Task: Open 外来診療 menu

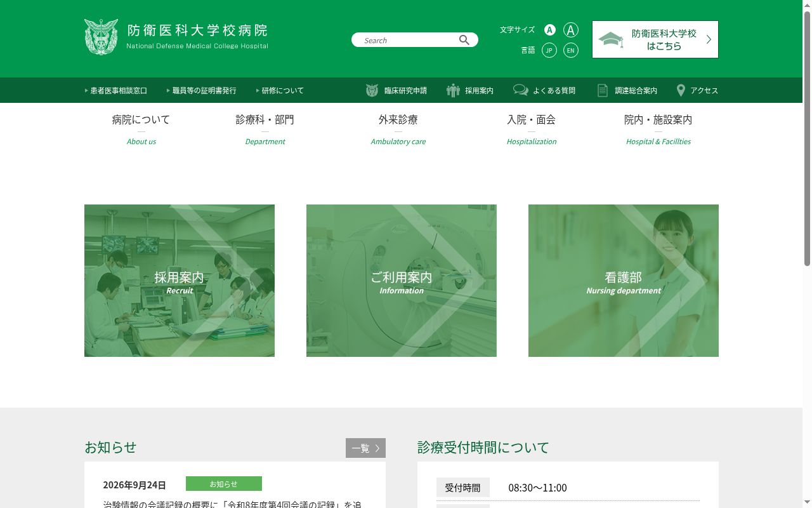Action: tap(398, 129)
